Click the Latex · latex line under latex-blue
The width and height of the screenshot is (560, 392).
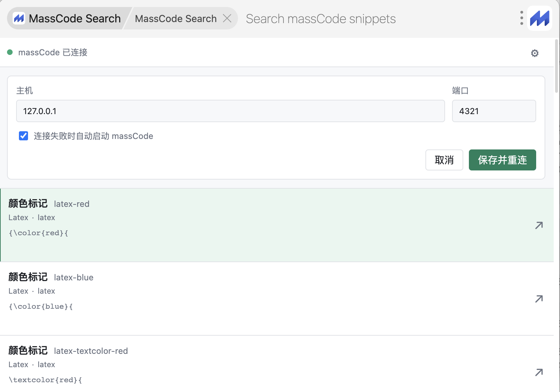(32, 291)
